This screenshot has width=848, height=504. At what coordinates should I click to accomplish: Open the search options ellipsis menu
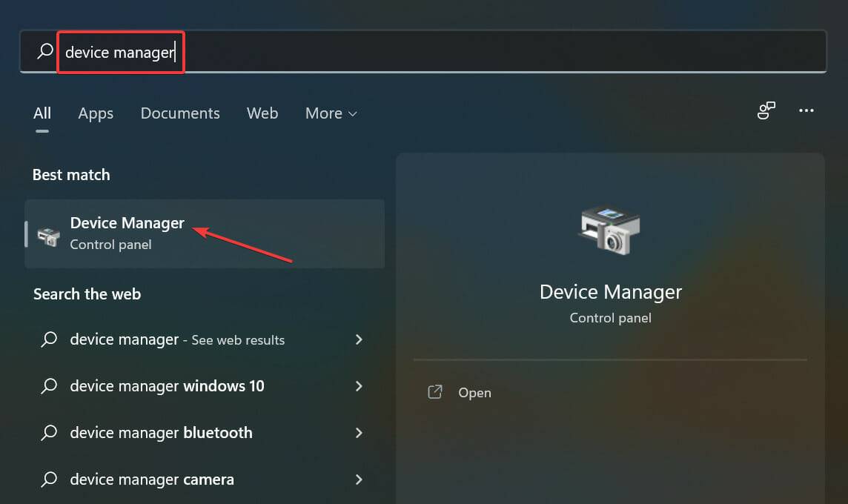tap(806, 110)
